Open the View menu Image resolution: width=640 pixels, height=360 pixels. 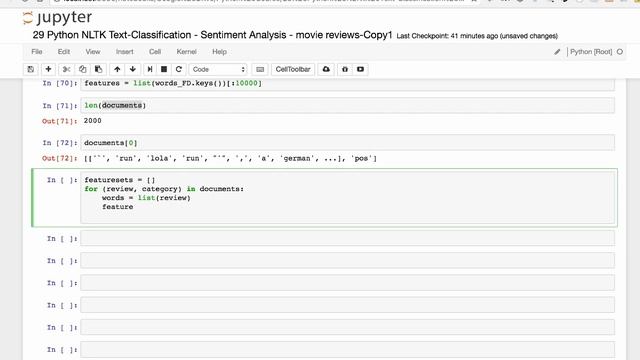(x=93, y=52)
